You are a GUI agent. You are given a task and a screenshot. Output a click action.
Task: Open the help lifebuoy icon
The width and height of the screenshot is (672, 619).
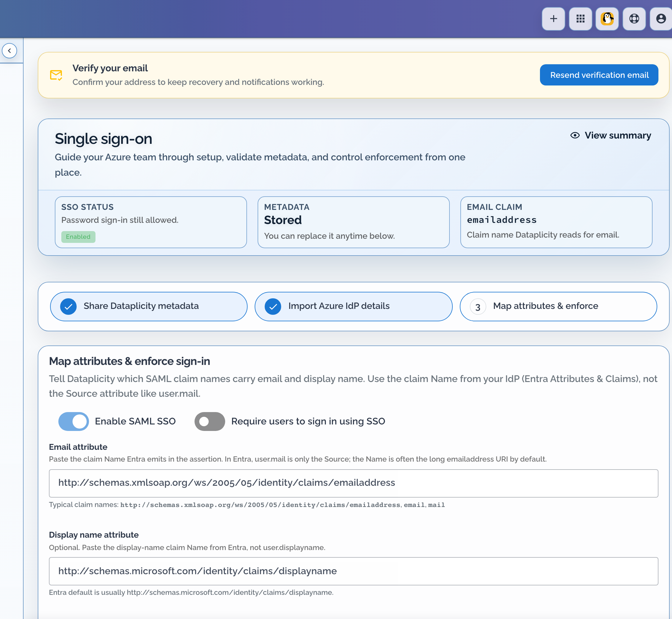pyautogui.click(x=634, y=19)
